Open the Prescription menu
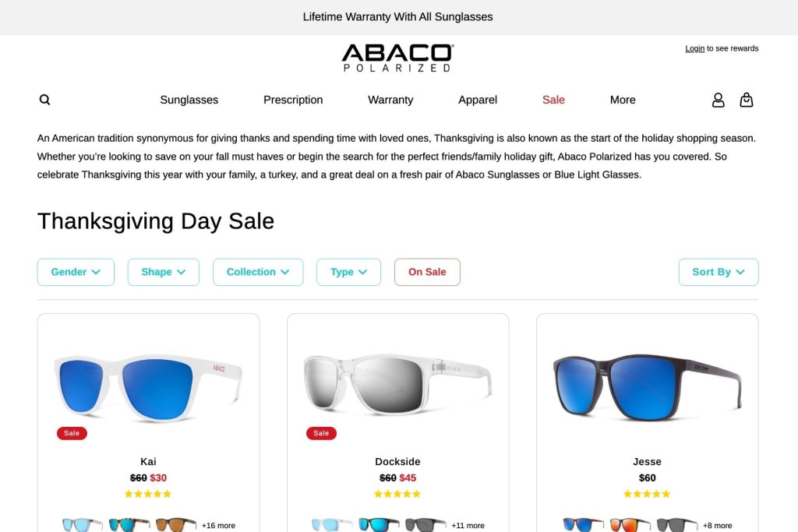 (292, 100)
